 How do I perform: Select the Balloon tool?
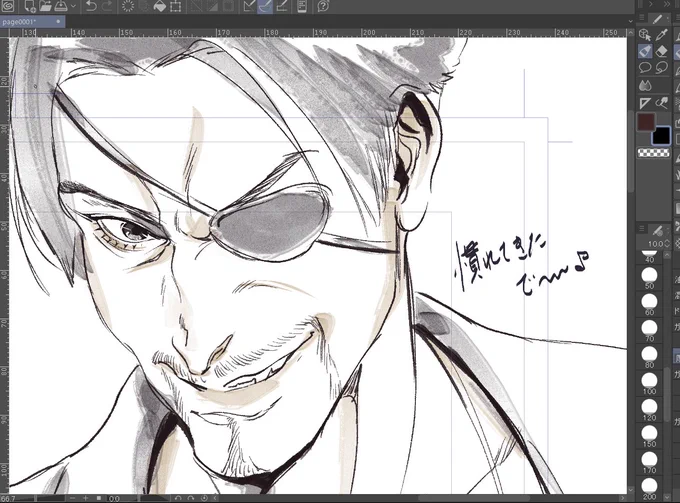coord(645,68)
